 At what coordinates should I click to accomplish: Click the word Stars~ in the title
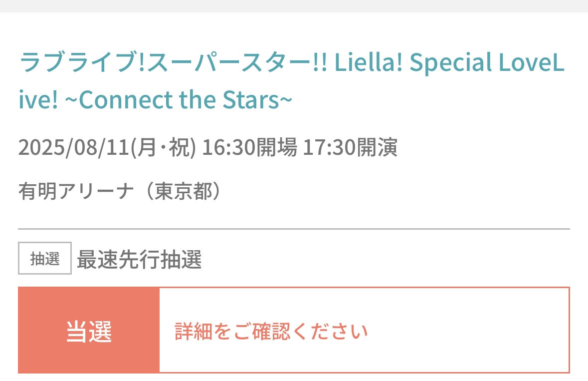257,99
